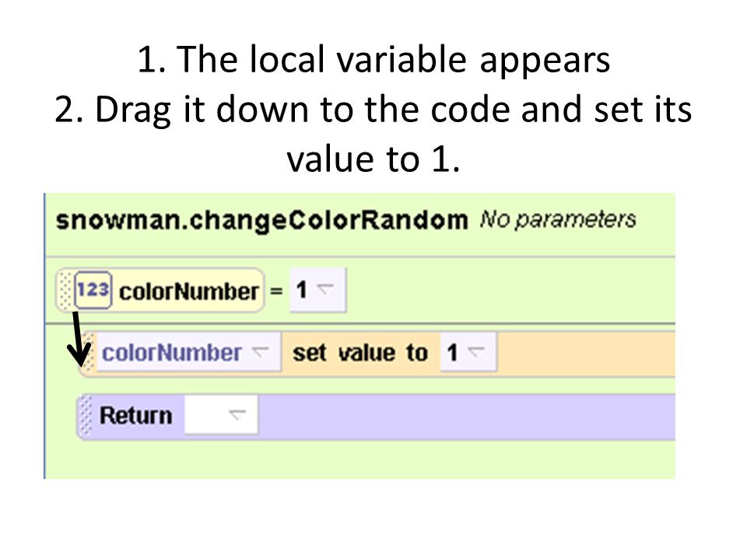Viewport: 747px width, 560px height.
Task: Click the empty orange area of the set statement
Action: point(586,352)
